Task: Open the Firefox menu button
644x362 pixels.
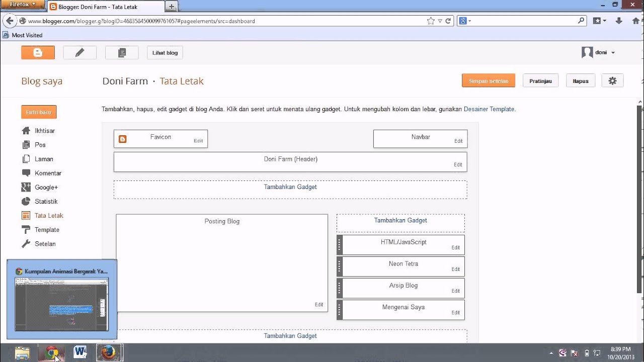Action: click(x=22, y=4)
